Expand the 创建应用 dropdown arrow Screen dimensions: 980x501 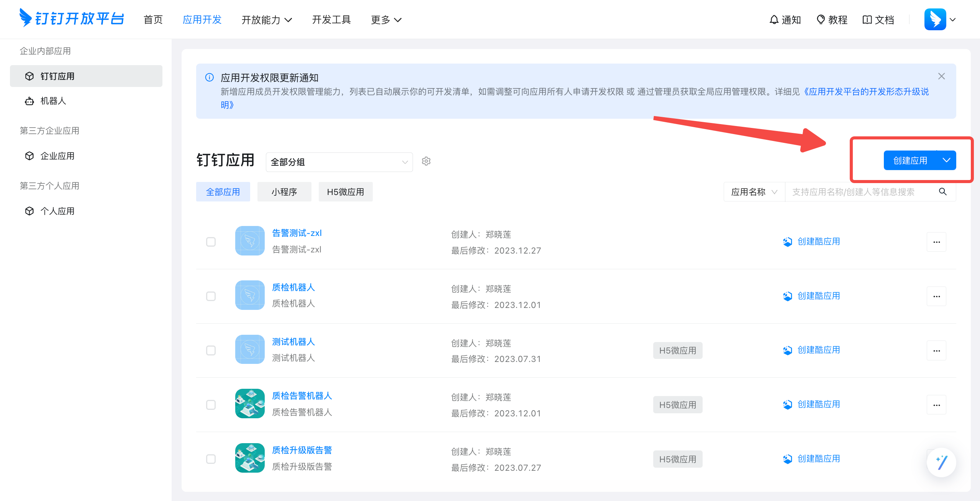pyautogui.click(x=946, y=160)
